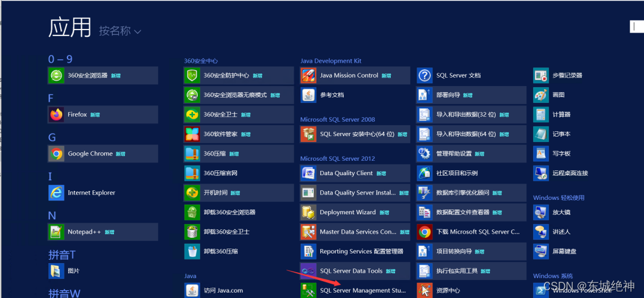This screenshot has width=644, height=298.
Task: Launch Java Mission Control icon
Action: (x=309, y=75)
